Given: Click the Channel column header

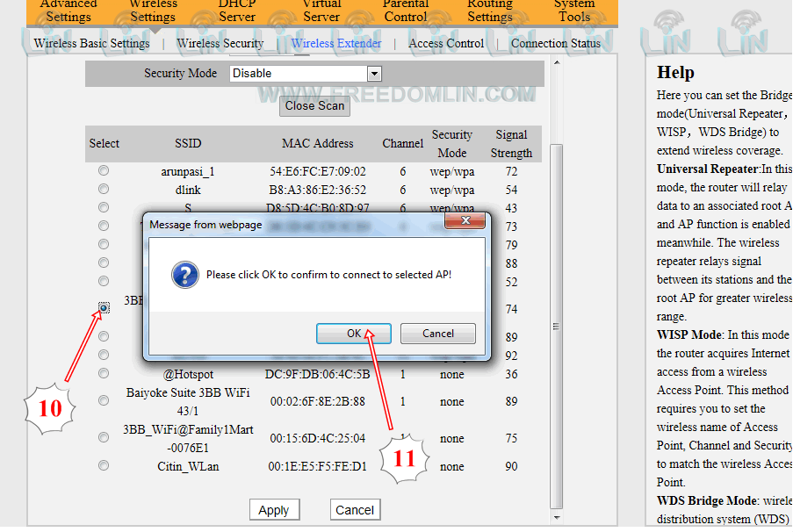Looking at the screenshot, I should (402, 144).
